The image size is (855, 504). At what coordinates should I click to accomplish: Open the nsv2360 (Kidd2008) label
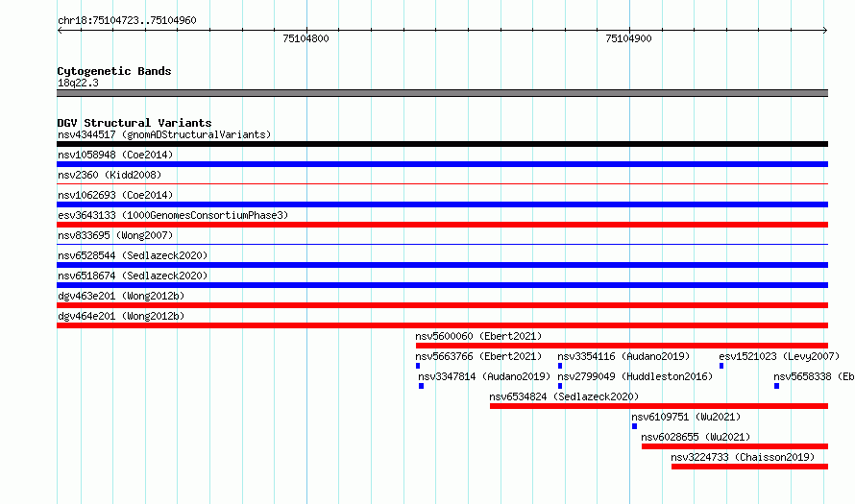[x=110, y=175]
